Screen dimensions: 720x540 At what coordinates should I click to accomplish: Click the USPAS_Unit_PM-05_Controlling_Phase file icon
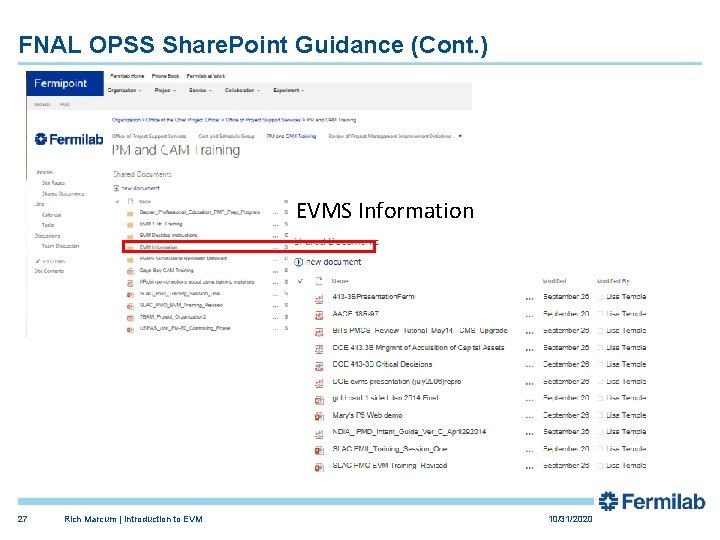tap(130, 329)
